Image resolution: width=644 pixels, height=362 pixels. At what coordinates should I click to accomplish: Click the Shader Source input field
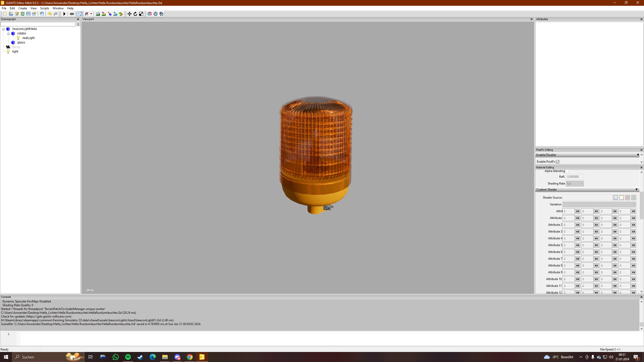coord(587,198)
